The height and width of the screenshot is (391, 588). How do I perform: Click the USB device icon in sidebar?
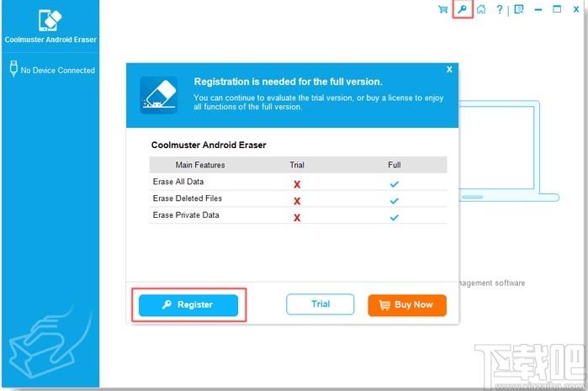[x=13, y=69]
